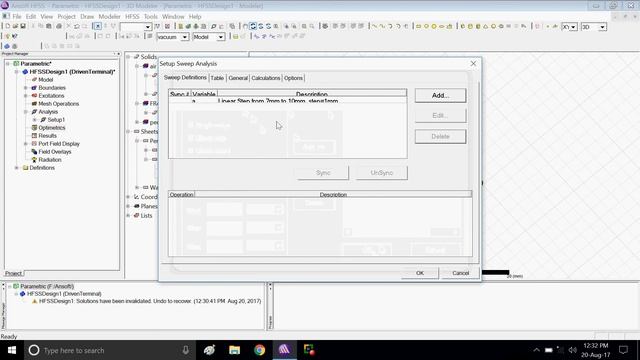Viewport: 640px width, 360px height.
Task: Click the taskbar microphone search icon
Action: click(186, 350)
